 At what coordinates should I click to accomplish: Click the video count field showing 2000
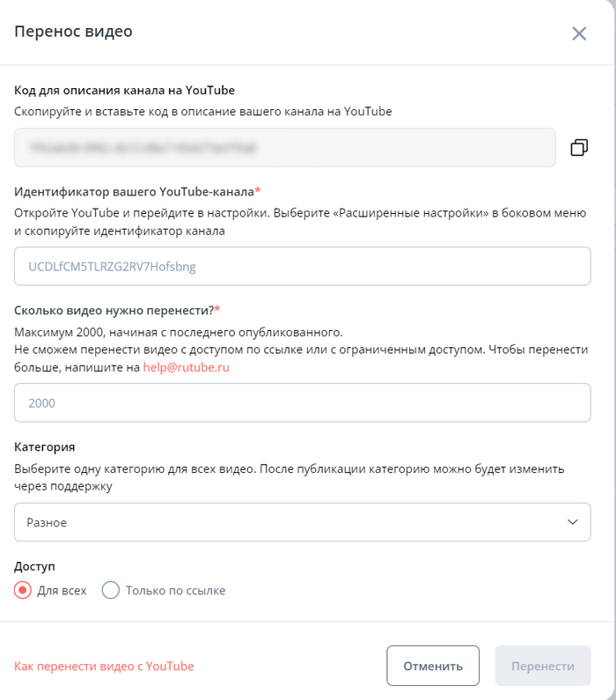coord(302,402)
